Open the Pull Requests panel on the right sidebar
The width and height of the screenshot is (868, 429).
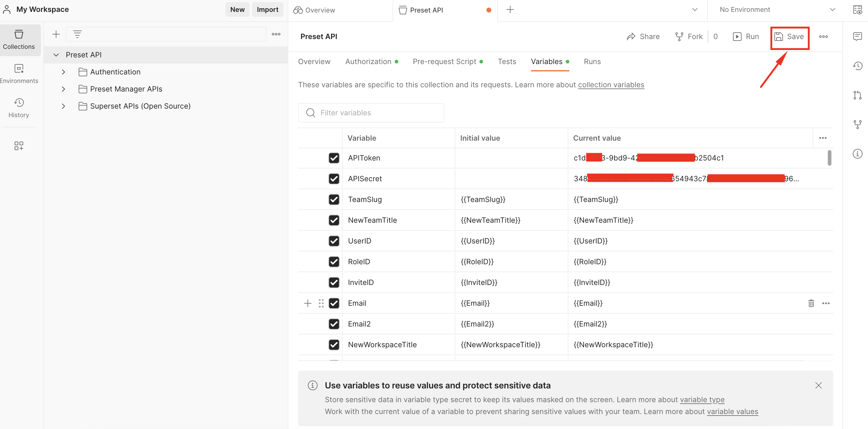pos(858,96)
